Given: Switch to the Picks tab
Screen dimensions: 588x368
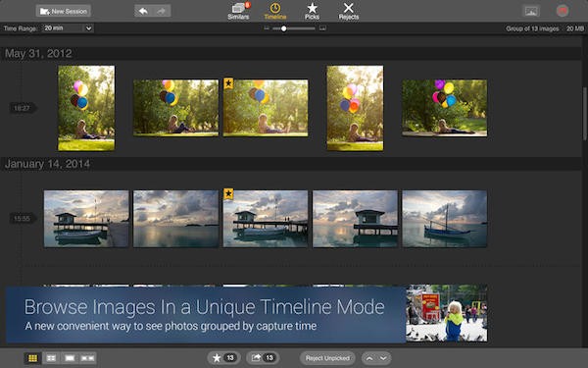Looking at the screenshot, I should tap(312, 11).
